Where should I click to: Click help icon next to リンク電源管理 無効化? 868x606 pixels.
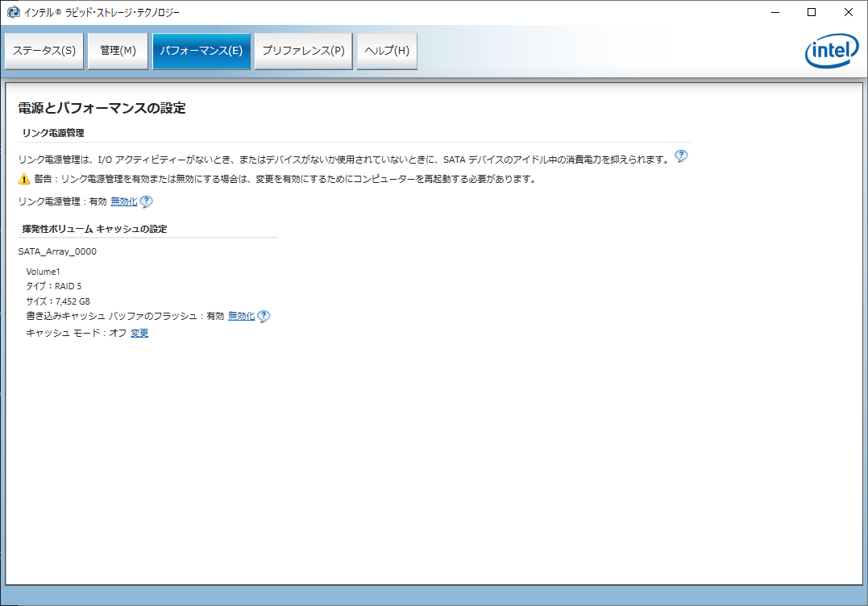coord(146,201)
